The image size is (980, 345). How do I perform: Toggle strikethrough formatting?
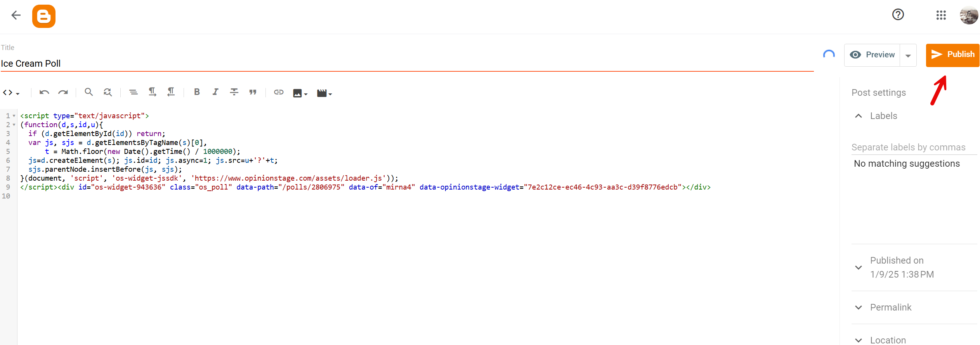(x=234, y=92)
